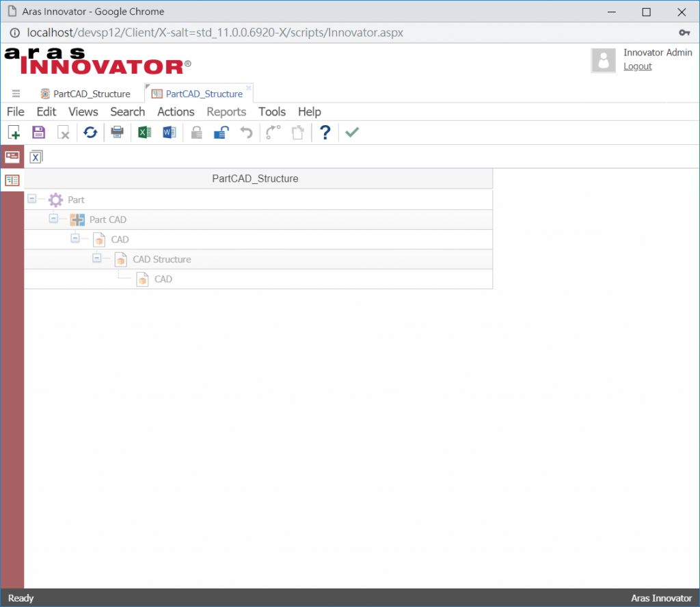The height and width of the screenshot is (607, 700).
Task: Collapse the Part tree node
Action: [31, 198]
